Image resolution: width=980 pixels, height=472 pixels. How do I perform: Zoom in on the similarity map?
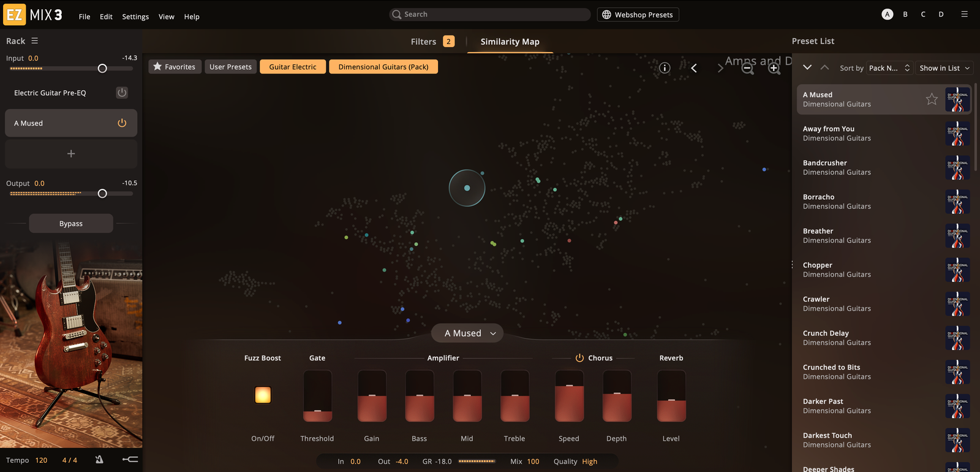[774, 68]
